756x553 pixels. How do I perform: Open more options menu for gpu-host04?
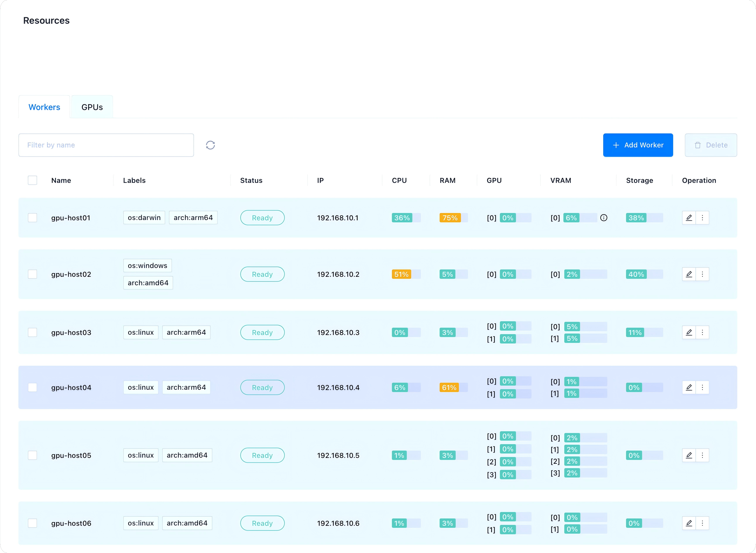(702, 387)
